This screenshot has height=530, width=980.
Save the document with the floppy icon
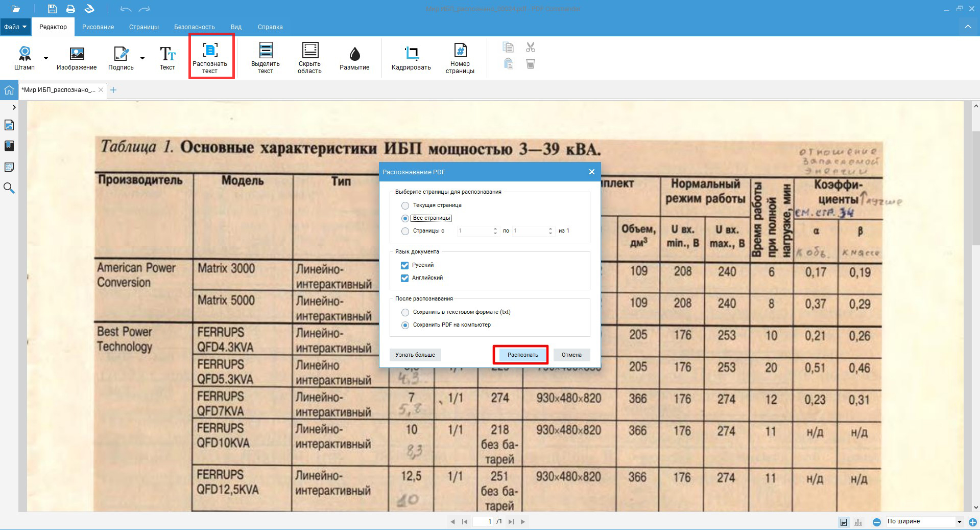(x=52, y=9)
